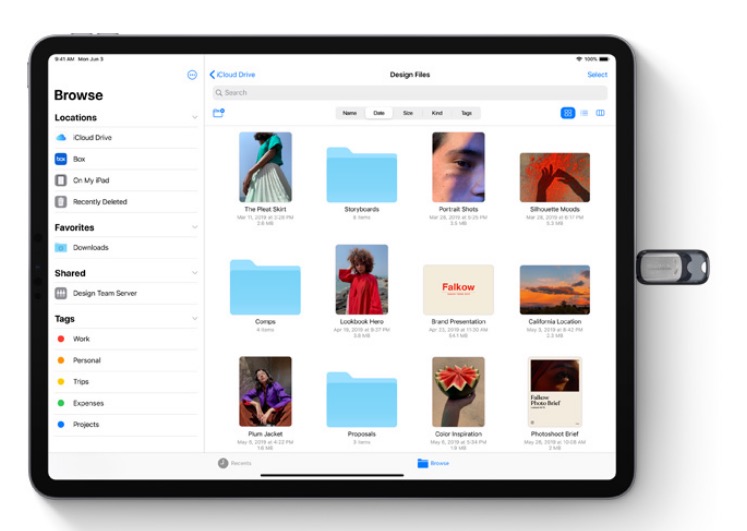The height and width of the screenshot is (531, 747).
Task: Open the more options ellipsis in sidebar
Action: pyautogui.click(x=192, y=75)
